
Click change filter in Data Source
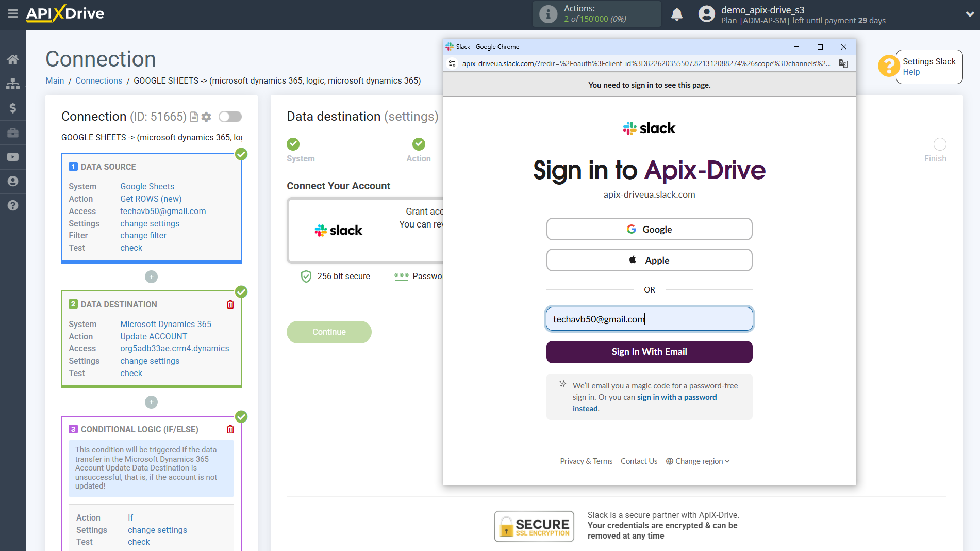(x=143, y=235)
